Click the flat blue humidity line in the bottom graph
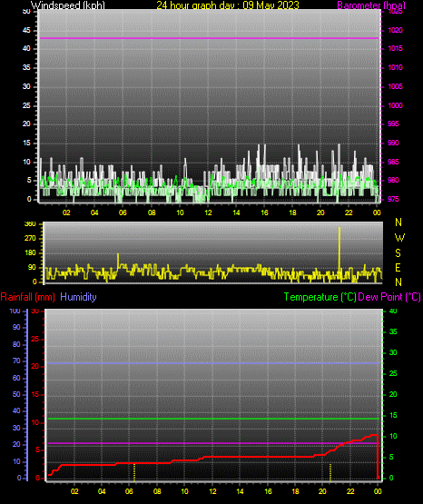The height and width of the screenshot is (504, 423). click(212, 363)
